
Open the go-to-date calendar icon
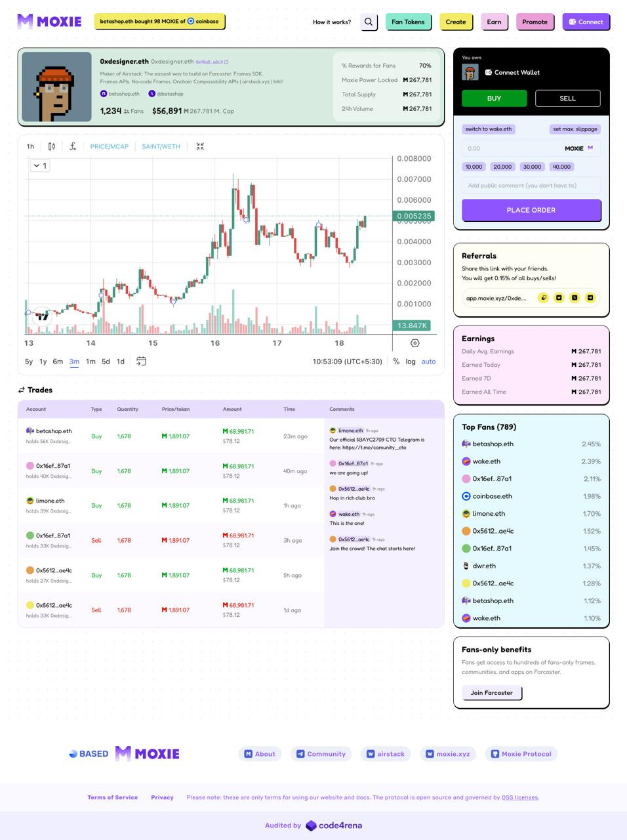tap(141, 361)
